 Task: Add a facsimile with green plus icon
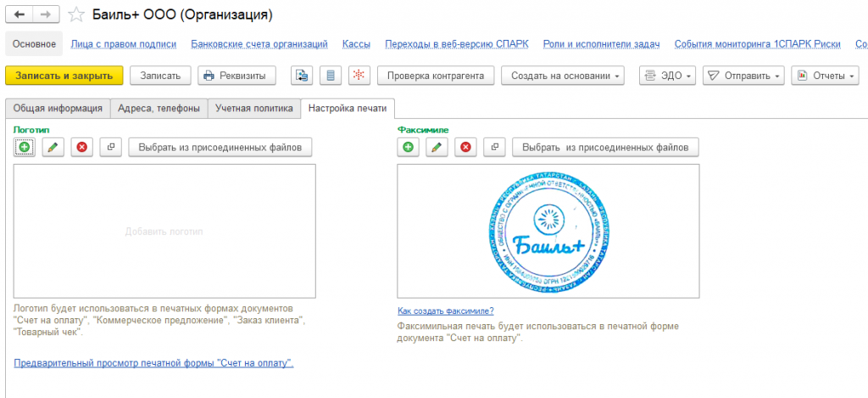[408, 148]
